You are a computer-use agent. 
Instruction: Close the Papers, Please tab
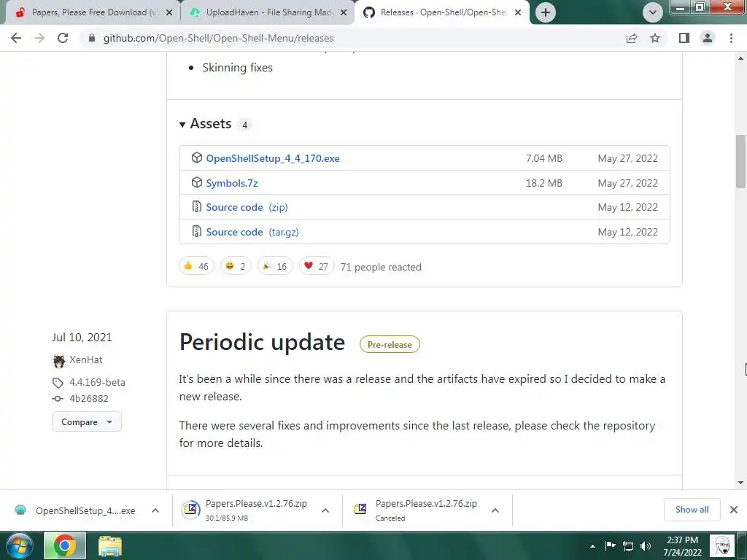click(x=169, y=13)
